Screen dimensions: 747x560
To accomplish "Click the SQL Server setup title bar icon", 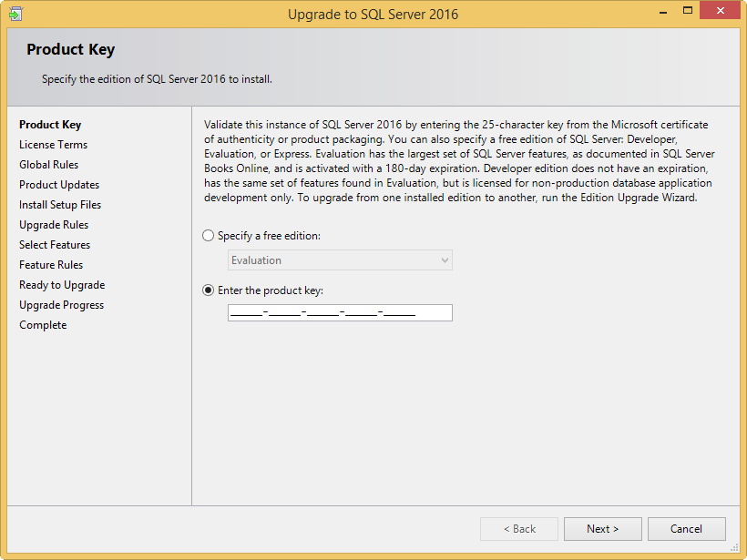I will tap(15, 14).
